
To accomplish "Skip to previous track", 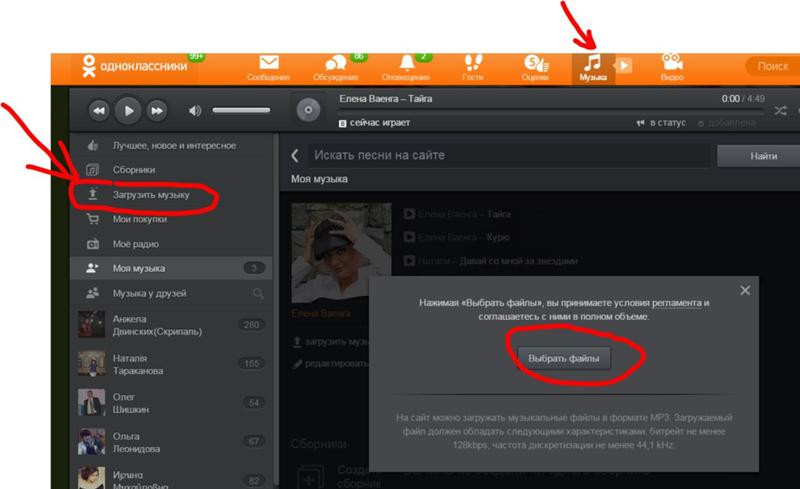I will [99, 110].
